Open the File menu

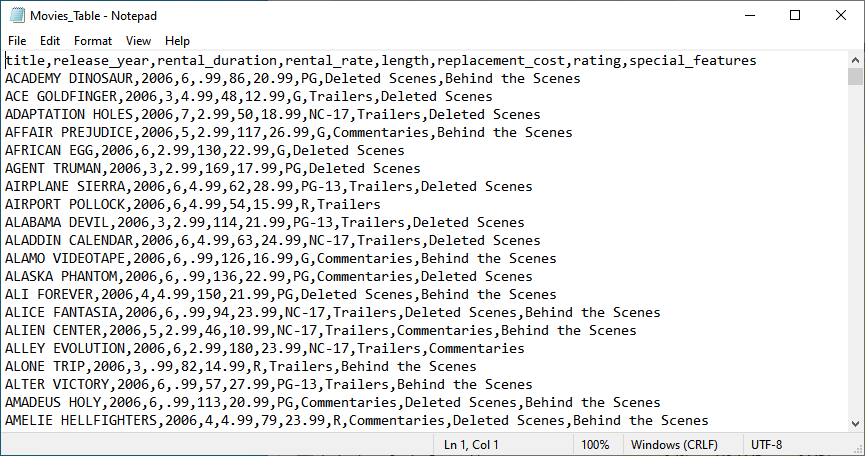17,41
